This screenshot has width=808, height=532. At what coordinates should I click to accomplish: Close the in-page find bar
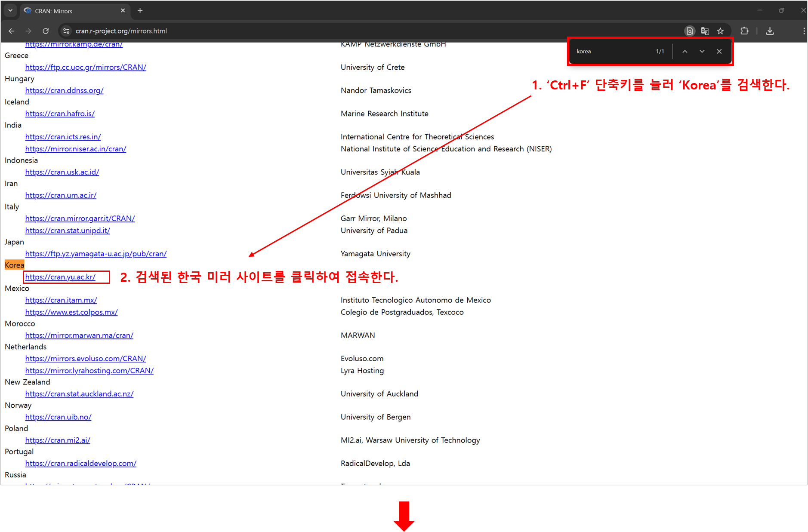[x=719, y=51]
